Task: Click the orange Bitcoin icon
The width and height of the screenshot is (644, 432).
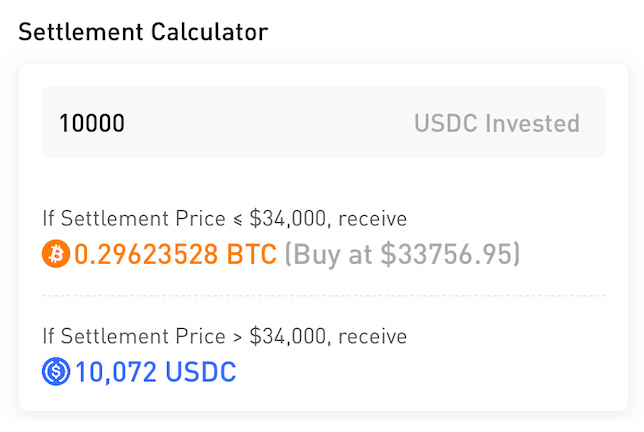Action: click(x=56, y=254)
